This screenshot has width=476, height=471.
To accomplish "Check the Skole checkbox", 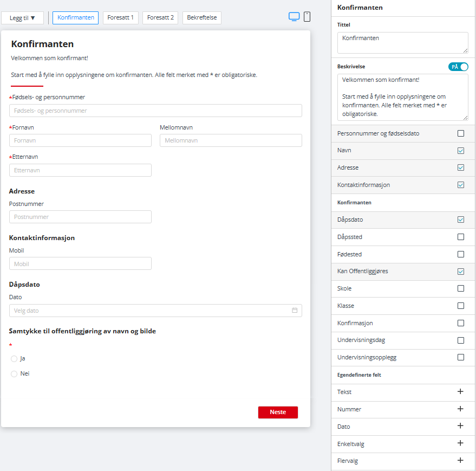I will tap(461, 288).
